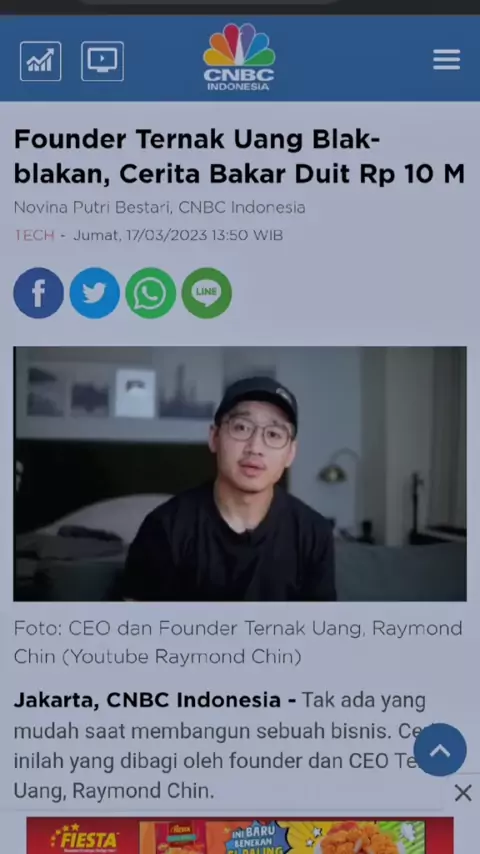
Task: Close the bottom ad with the X
Action: pos(463,793)
